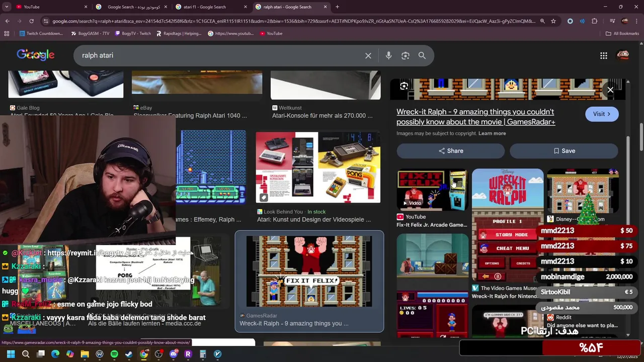Open the Pong consoles Look Behind You image

coord(318,167)
